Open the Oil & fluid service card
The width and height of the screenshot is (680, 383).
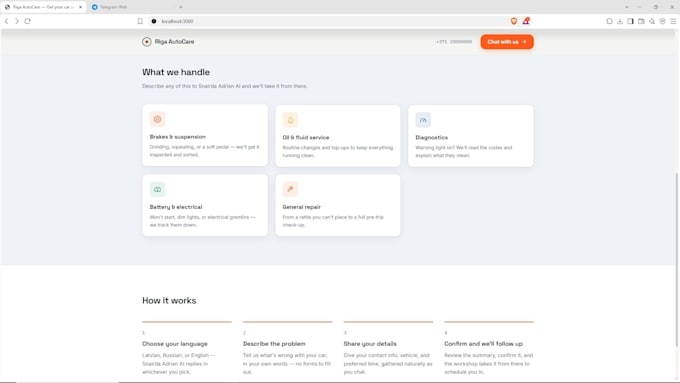coord(338,136)
